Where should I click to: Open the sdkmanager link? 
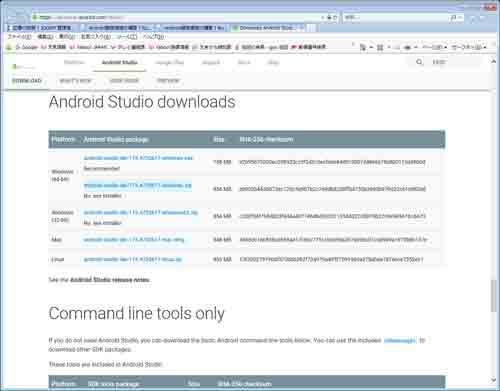coord(400,340)
